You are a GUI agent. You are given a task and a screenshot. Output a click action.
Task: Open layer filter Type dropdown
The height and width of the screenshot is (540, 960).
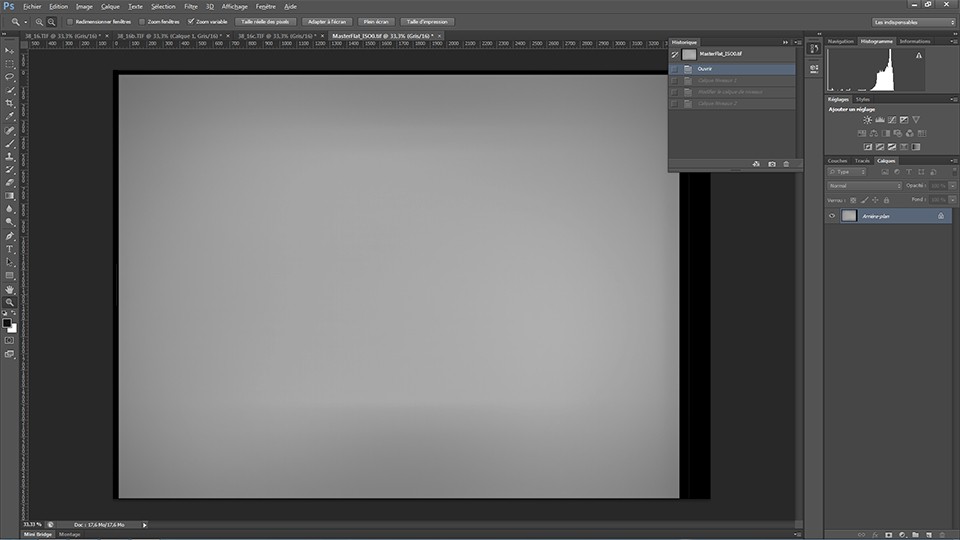click(x=847, y=172)
